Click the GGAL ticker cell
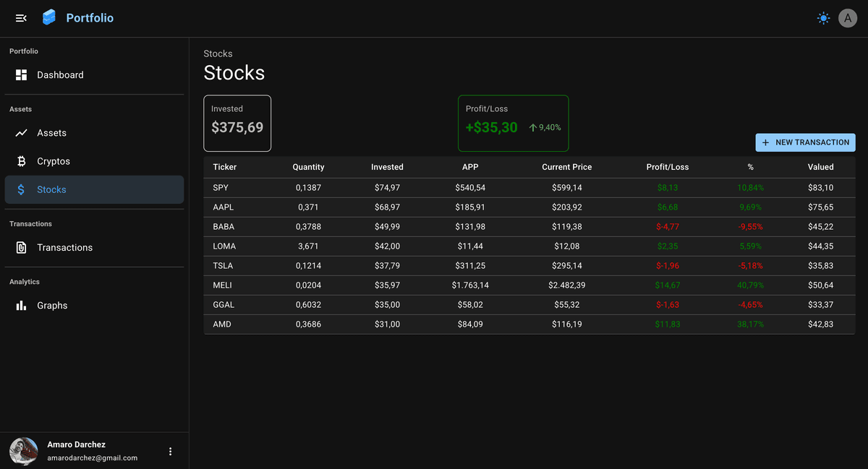Image resolution: width=868 pixels, height=469 pixels. [224, 305]
